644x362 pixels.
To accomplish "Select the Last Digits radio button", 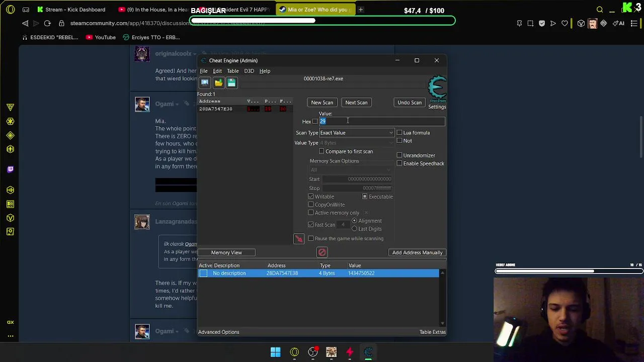I will point(354,229).
